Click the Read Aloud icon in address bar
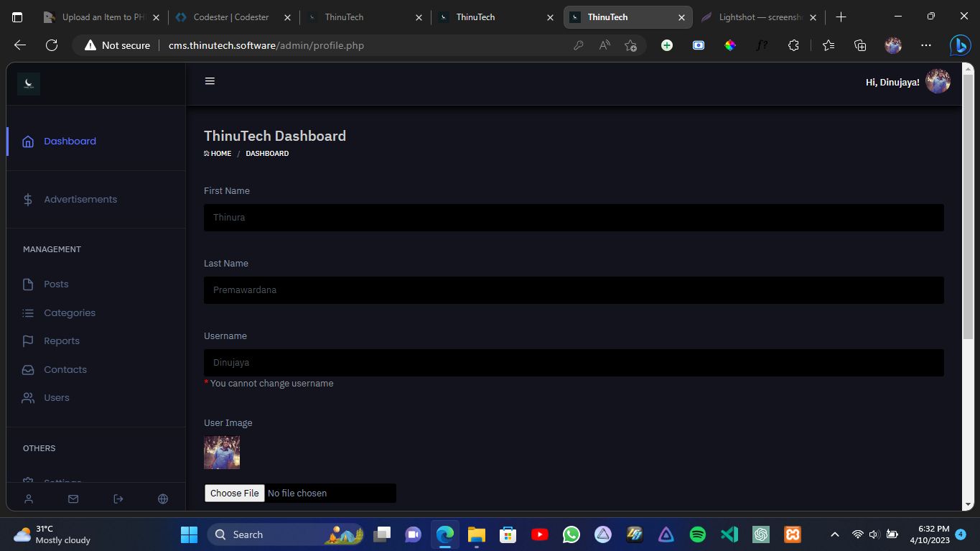Screen dimensions: 980x551 pos(605,45)
